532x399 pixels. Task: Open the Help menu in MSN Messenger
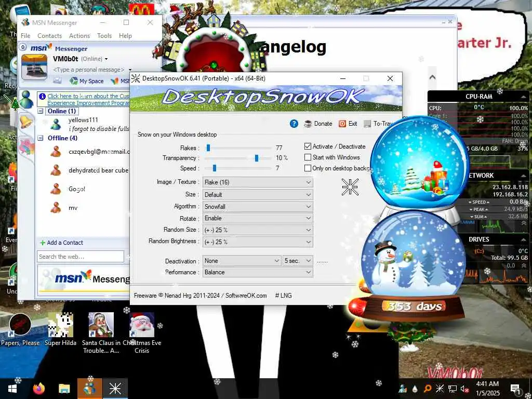pos(125,36)
